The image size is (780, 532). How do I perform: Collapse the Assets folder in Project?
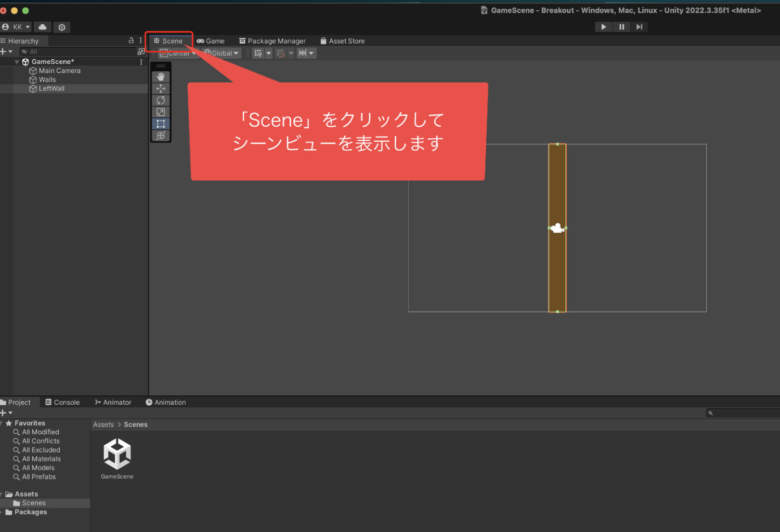[x=2, y=494]
